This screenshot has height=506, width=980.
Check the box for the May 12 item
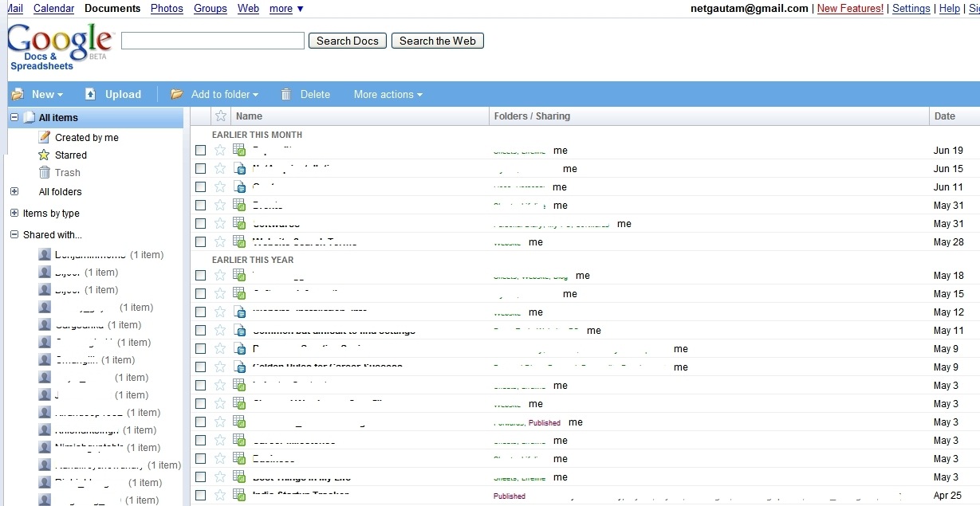pyautogui.click(x=200, y=312)
